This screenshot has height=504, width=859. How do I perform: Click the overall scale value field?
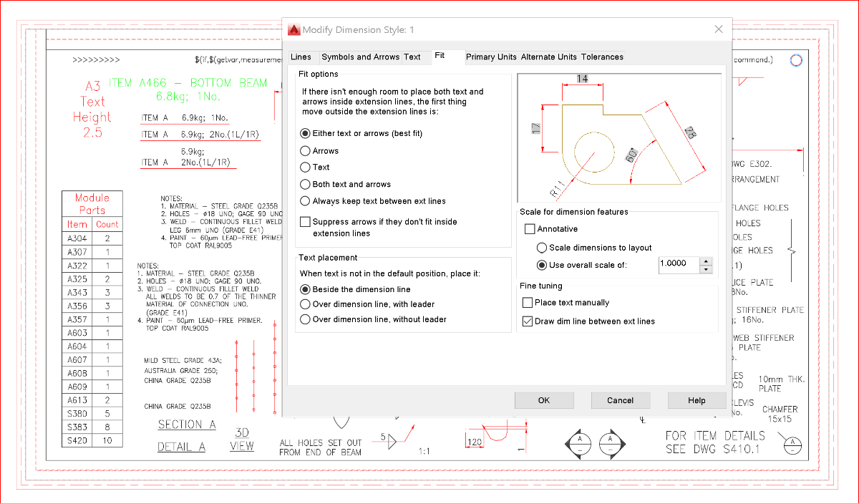(x=679, y=265)
